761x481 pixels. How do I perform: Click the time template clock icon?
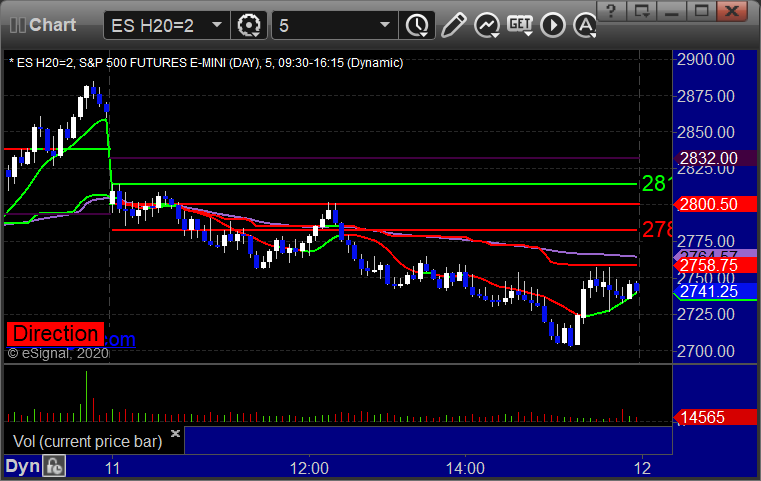point(416,23)
